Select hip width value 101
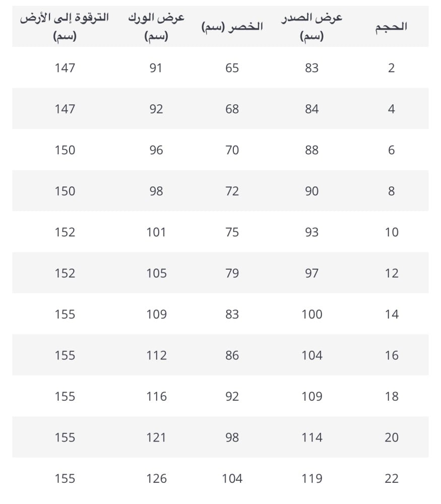The height and width of the screenshot is (504, 441). point(156,232)
